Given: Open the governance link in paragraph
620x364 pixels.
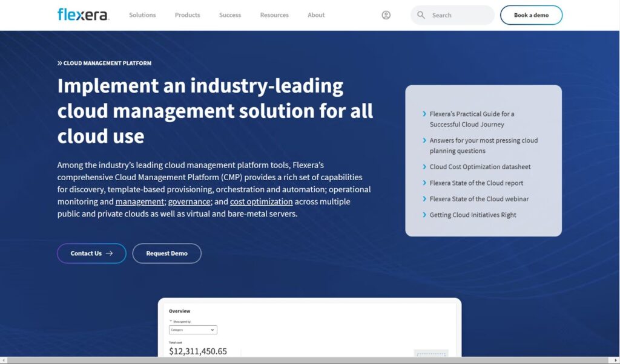Looking at the screenshot, I should click(189, 202).
